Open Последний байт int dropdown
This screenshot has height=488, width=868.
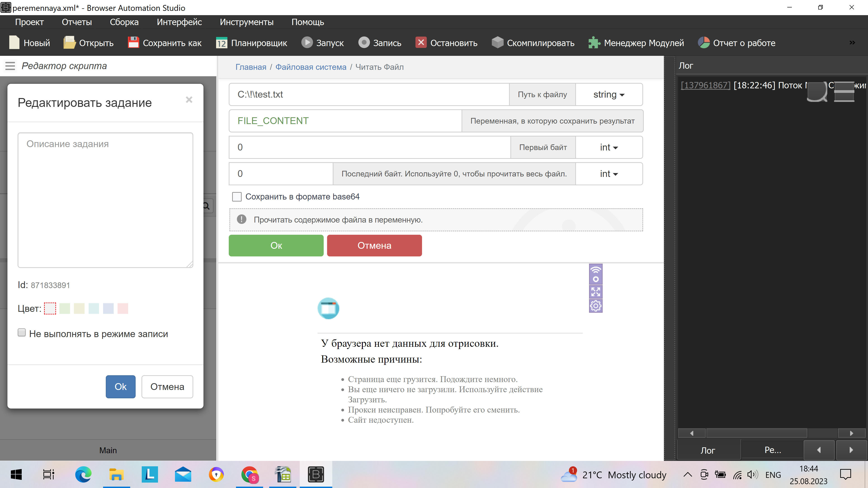tap(609, 174)
